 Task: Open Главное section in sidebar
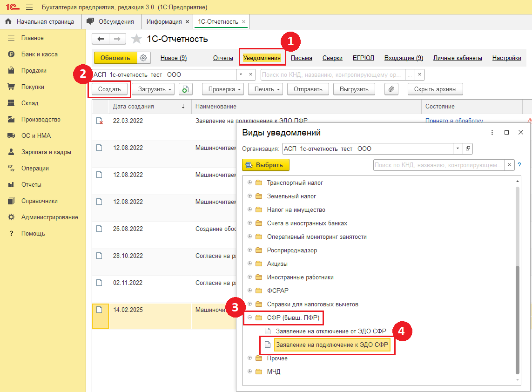pyautogui.click(x=33, y=38)
